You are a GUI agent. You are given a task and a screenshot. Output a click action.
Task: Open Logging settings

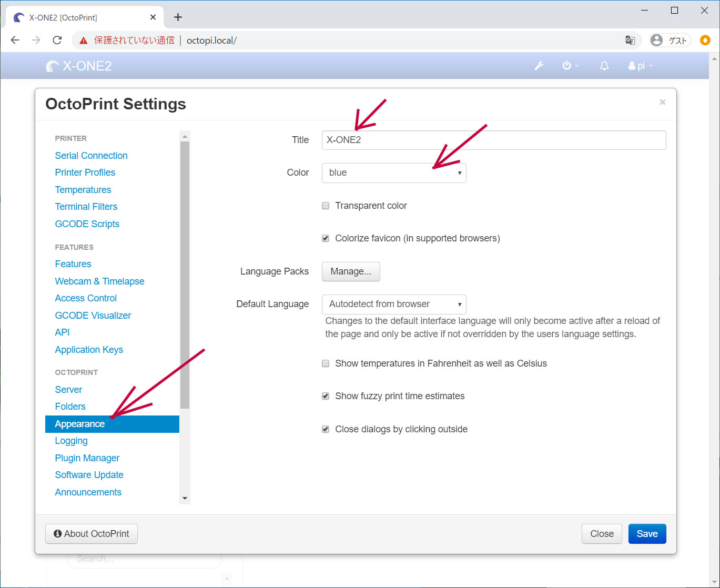click(71, 441)
